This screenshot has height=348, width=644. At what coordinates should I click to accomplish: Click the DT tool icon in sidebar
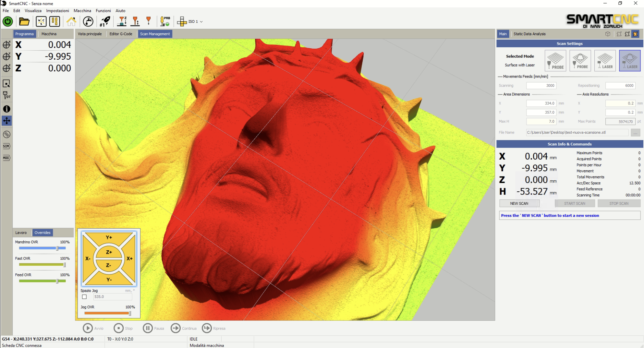tap(6, 95)
